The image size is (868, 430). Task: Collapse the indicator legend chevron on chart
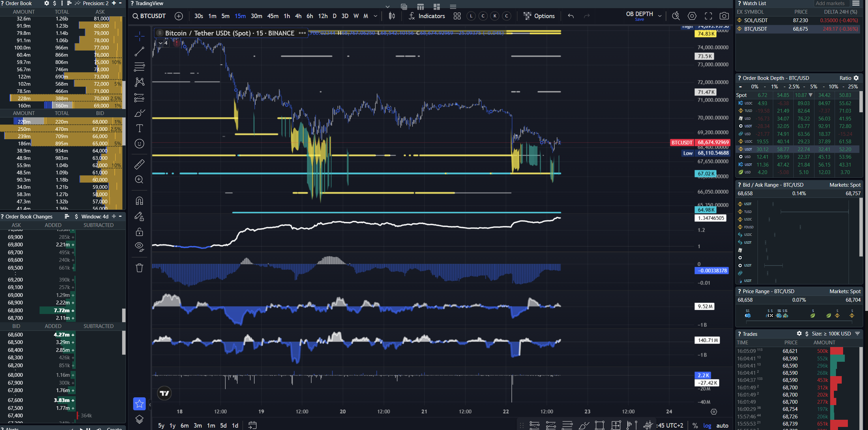[x=160, y=43]
